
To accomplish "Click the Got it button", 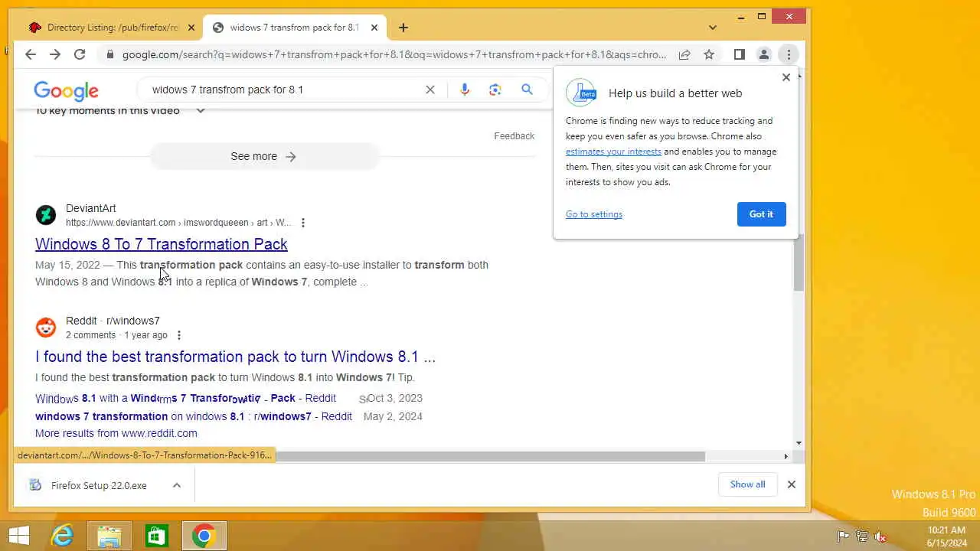I will click(761, 214).
